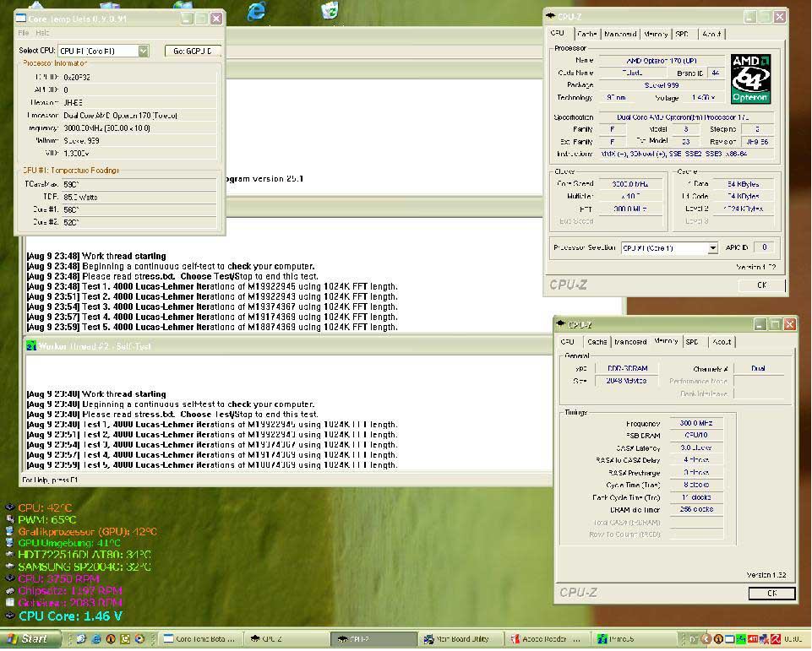Click the memory Frequency 300.0 MHz field
This screenshot has height=651, width=812.
click(696, 423)
